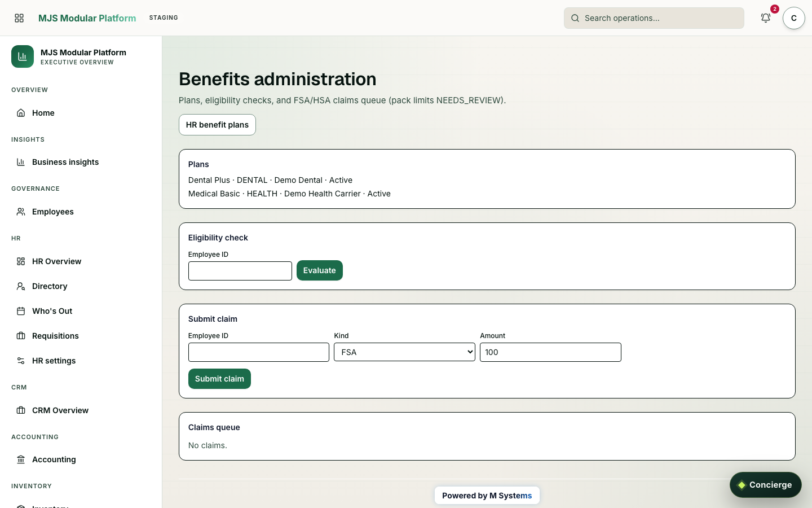Click the notifications bell icon
The height and width of the screenshot is (508, 812).
pyautogui.click(x=766, y=18)
